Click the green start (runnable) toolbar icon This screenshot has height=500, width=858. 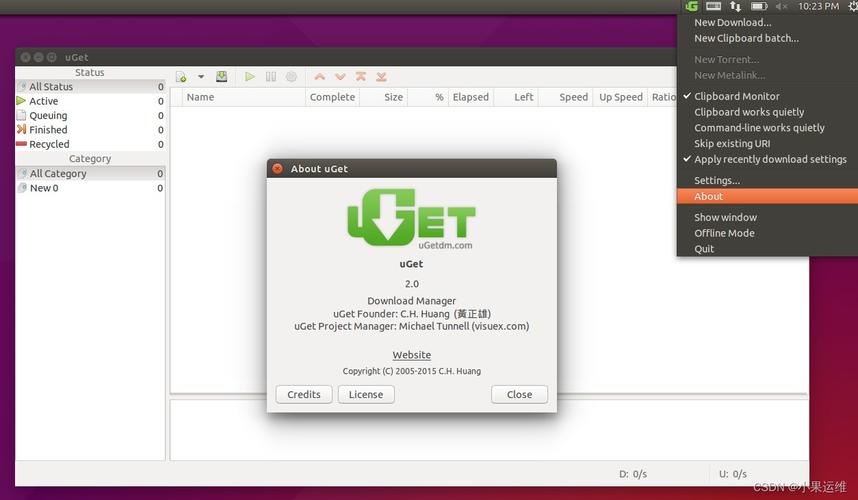(250, 77)
